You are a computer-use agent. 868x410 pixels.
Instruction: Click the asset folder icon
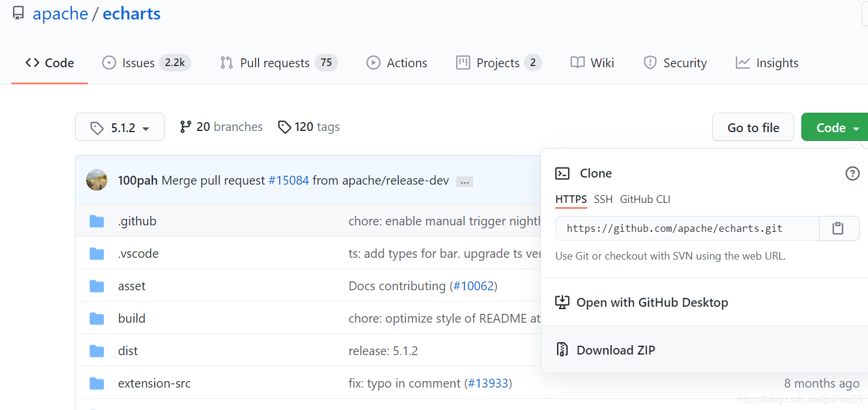click(x=97, y=286)
